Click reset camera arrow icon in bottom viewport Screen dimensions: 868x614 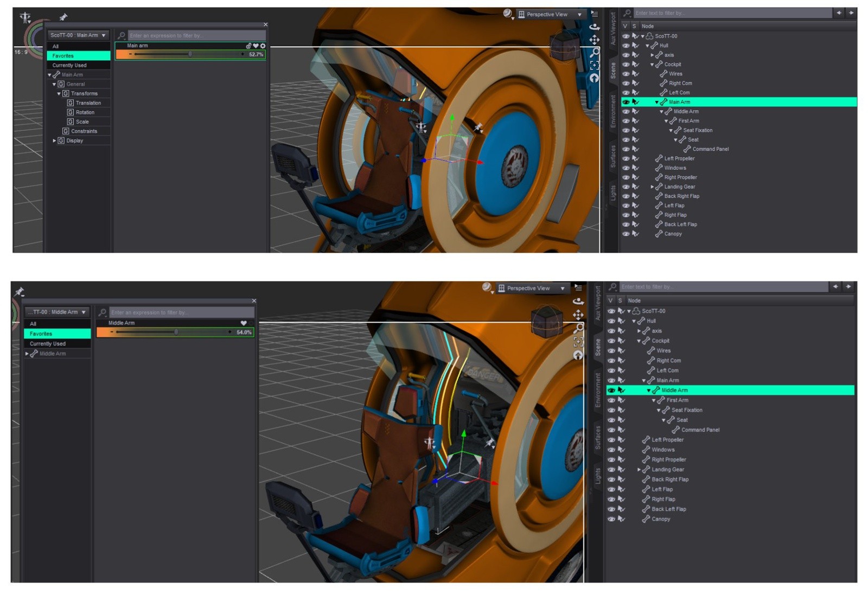click(x=578, y=355)
